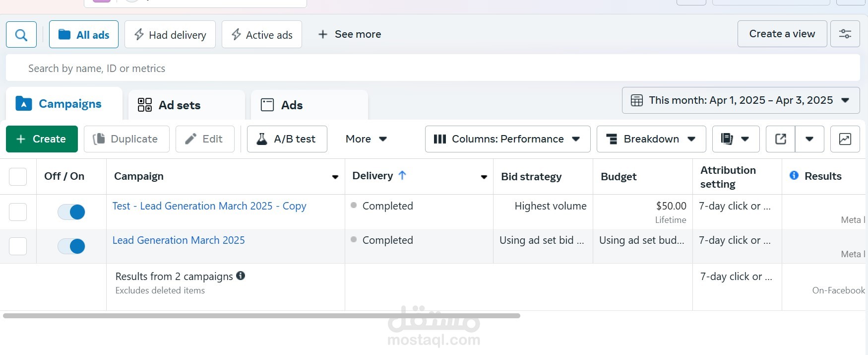Screen dimensions: 868x355
Task: Start an A/B test
Action: click(x=287, y=139)
